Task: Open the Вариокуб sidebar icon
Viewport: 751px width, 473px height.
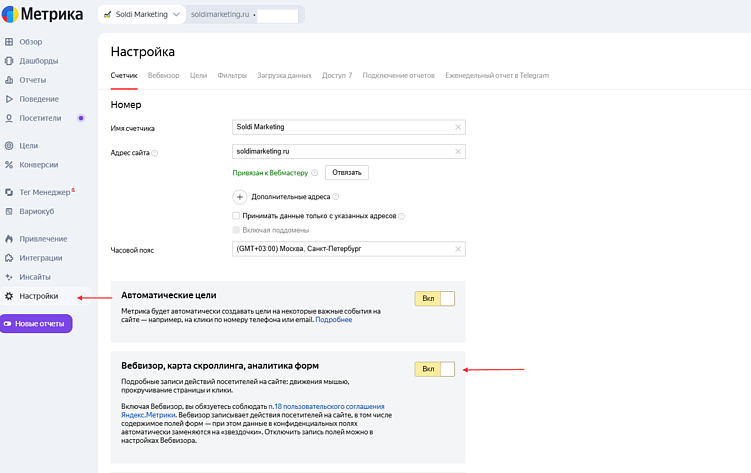Action: point(9,211)
